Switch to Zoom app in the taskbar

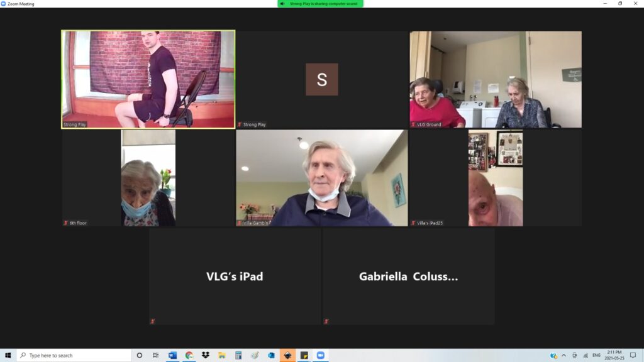[x=321, y=355]
